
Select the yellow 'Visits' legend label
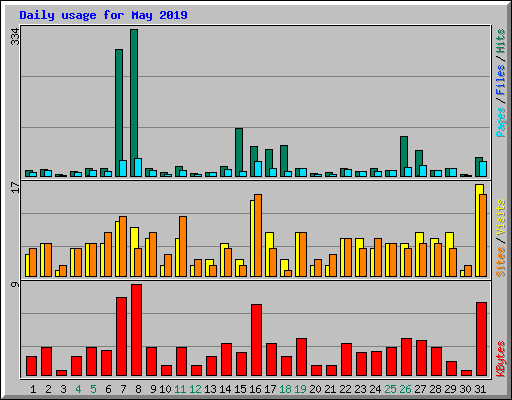500,218
